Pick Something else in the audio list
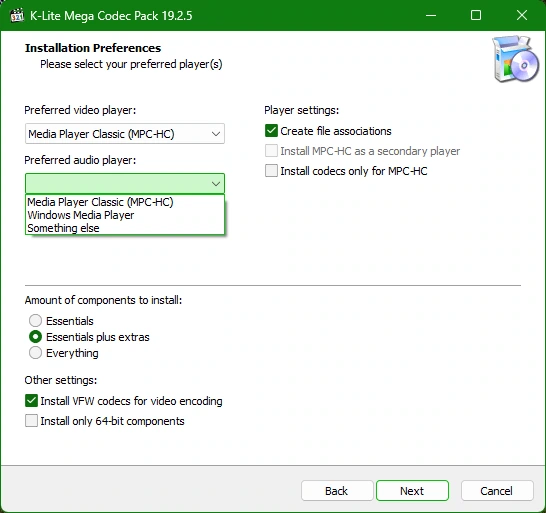 pyautogui.click(x=125, y=228)
